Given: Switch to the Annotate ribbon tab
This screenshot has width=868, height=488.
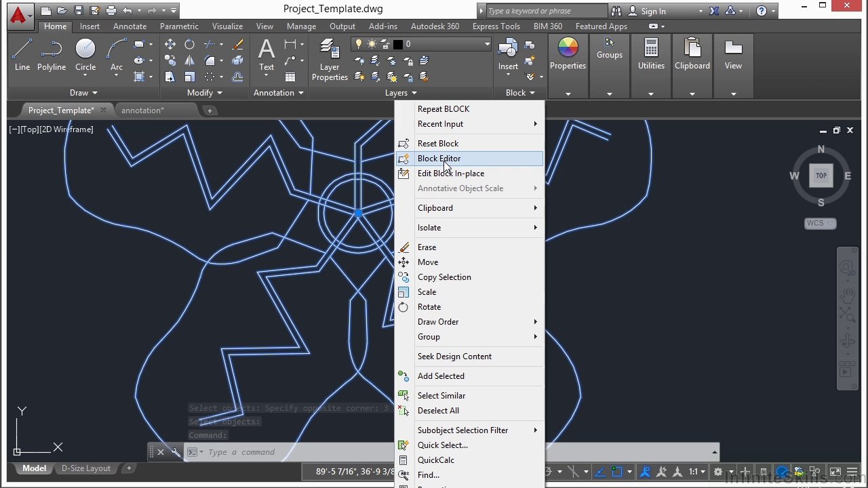Looking at the screenshot, I should [130, 26].
